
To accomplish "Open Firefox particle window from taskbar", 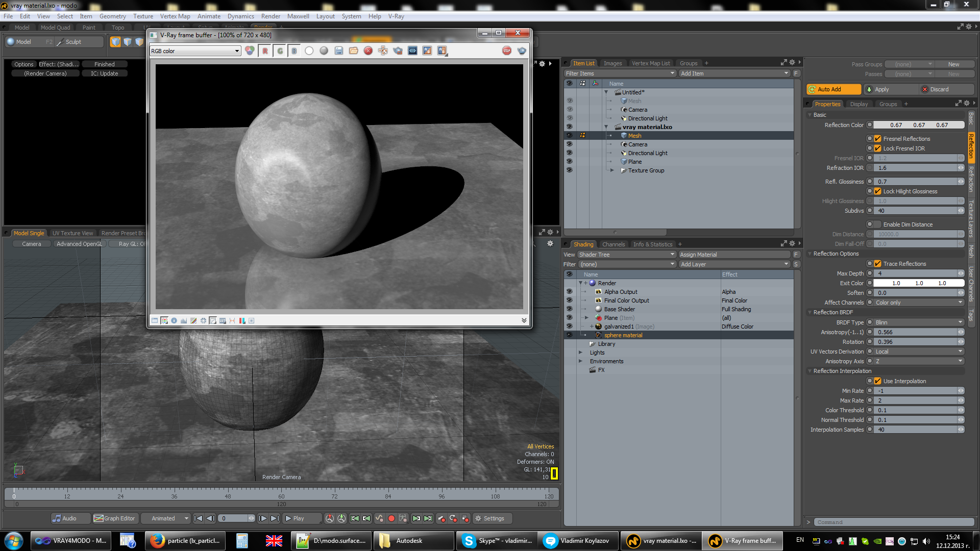I will click(x=186, y=541).
